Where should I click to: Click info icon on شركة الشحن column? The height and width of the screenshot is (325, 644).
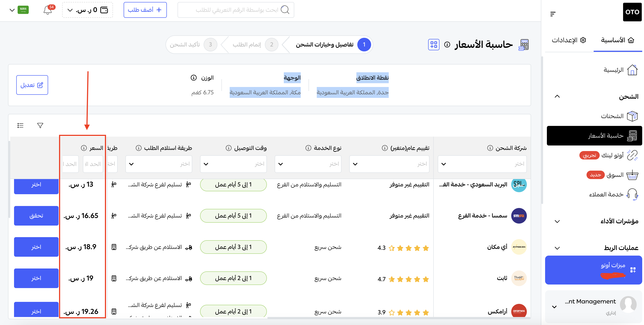tap(490, 148)
